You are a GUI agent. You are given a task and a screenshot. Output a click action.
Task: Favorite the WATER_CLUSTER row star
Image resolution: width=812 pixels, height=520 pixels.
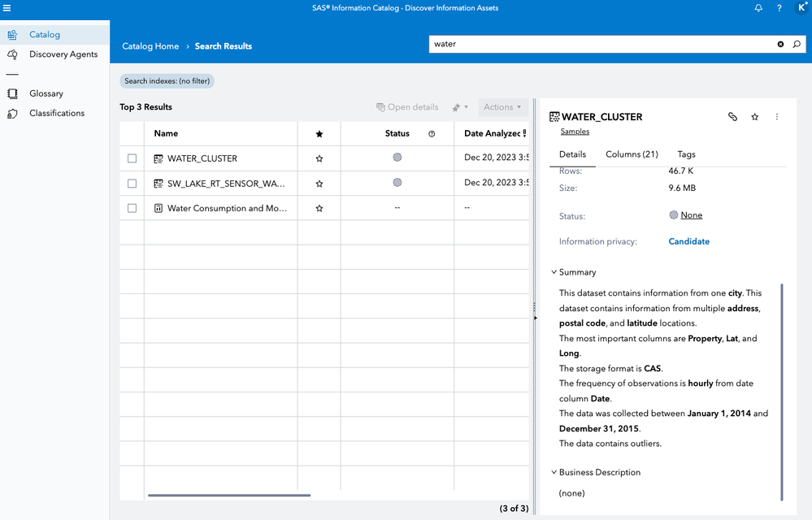[x=319, y=159]
